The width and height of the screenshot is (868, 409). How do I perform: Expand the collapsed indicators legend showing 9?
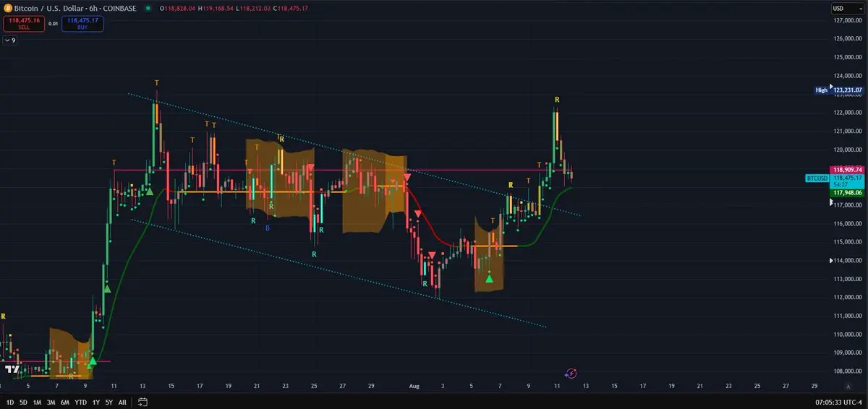(9, 40)
